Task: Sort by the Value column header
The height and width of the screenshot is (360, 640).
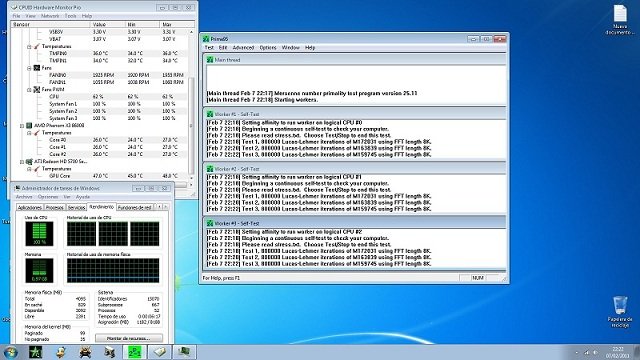Action: pyautogui.click(x=107, y=24)
